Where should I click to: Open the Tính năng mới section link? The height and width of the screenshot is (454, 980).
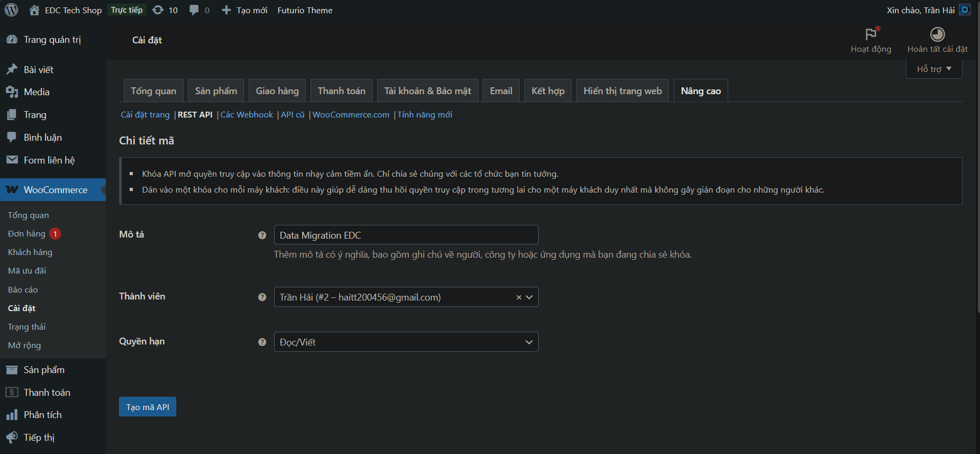click(x=425, y=115)
